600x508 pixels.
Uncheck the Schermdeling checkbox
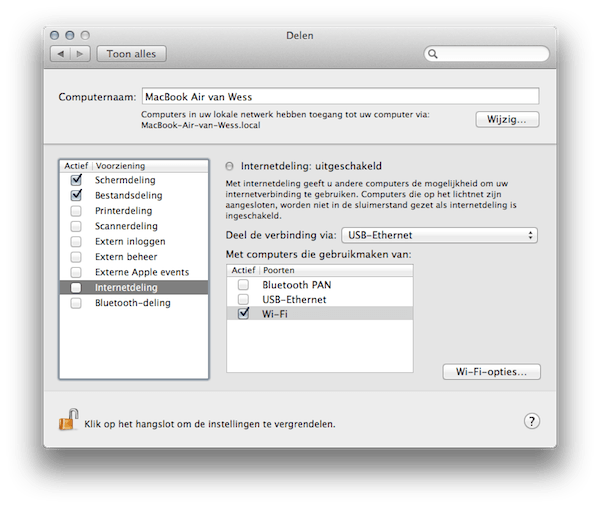point(76,180)
